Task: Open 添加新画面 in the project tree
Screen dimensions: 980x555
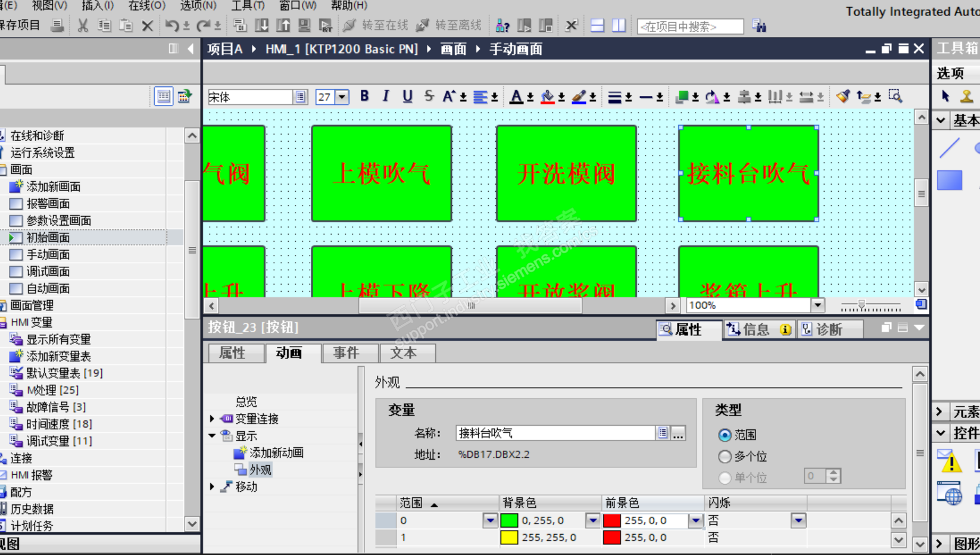Action: tap(53, 186)
